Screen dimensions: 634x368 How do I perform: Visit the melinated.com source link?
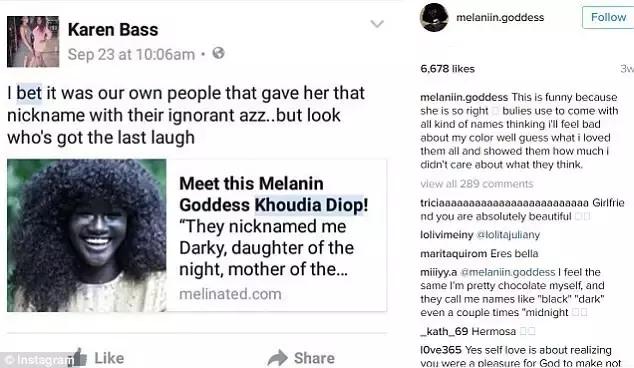coord(230,294)
